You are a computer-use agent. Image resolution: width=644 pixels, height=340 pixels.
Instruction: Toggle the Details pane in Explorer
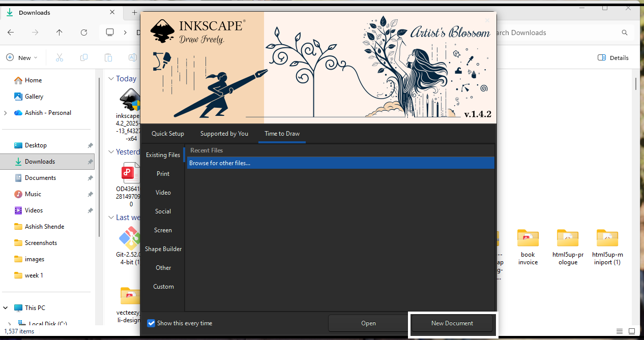click(613, 57)
